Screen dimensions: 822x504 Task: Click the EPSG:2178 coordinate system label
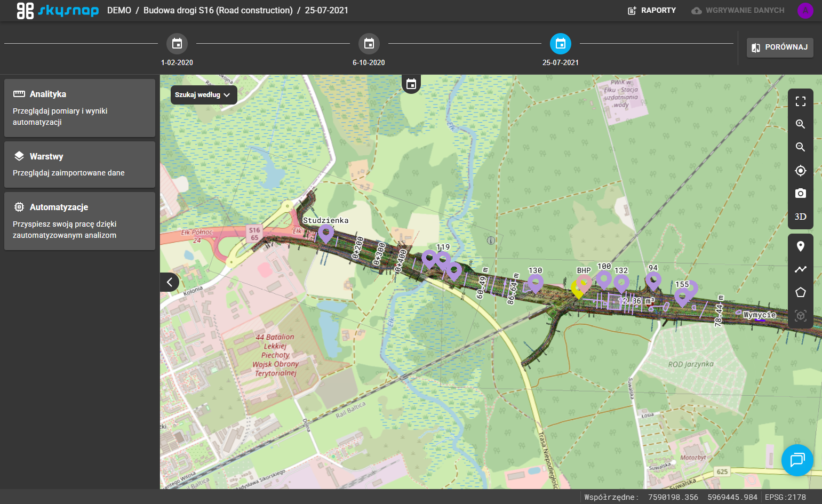(785, 497)
